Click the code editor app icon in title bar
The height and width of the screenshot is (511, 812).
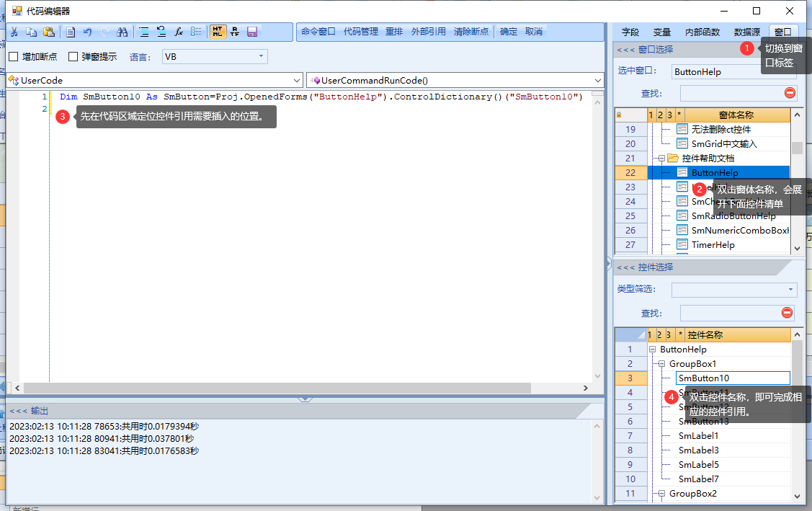[x=17, y=11]
